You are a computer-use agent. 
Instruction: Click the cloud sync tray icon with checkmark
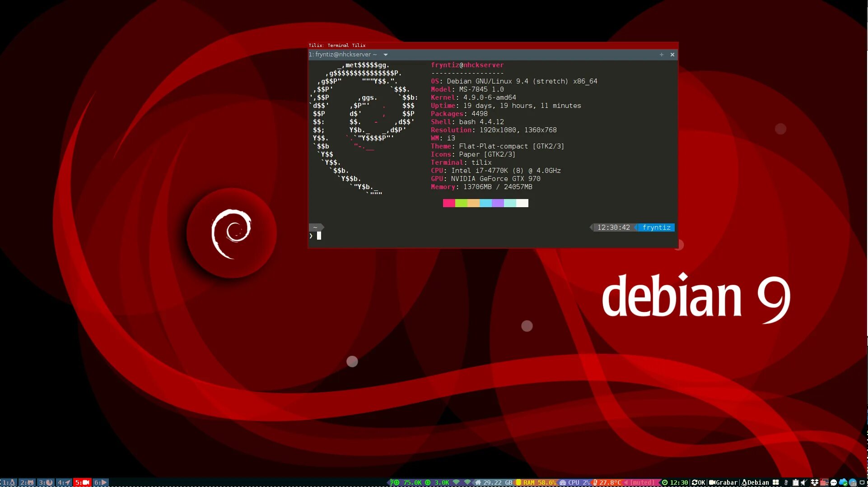[843, 482]
